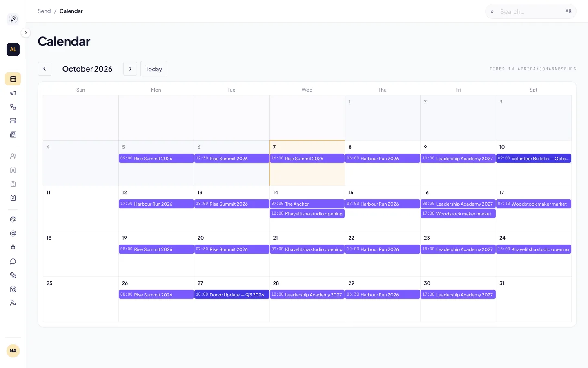This screenshot has height=368, width=588.
Task: Open 12:00 Khayelitsha studio opening on October 14
Action: [x=307, y=213]
